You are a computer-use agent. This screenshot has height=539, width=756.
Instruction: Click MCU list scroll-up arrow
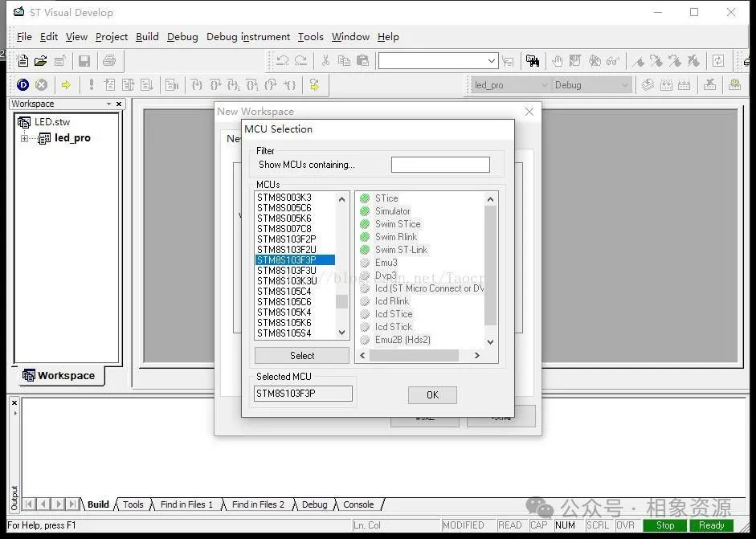[x=341, y=199]
